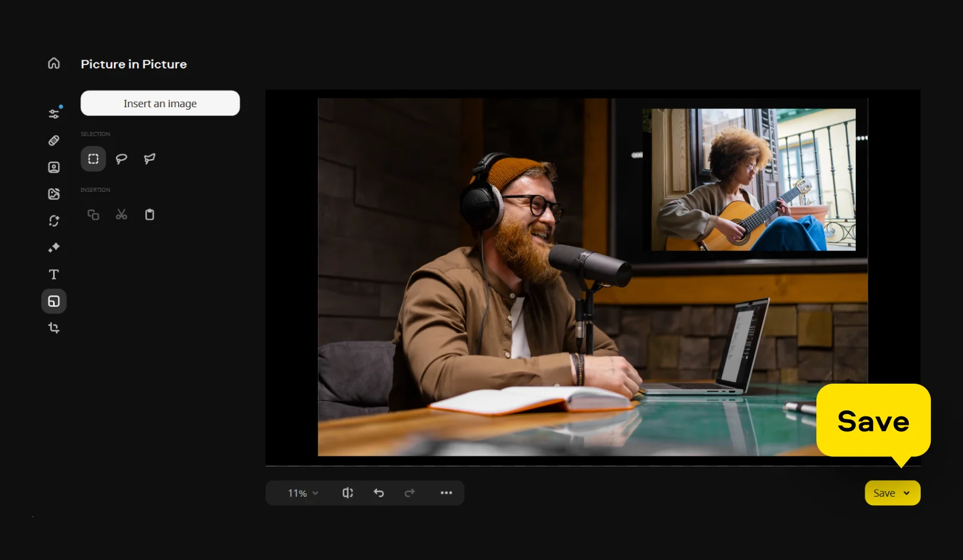
Task: Switch to lasso selection mode
Action: [122, 158]
